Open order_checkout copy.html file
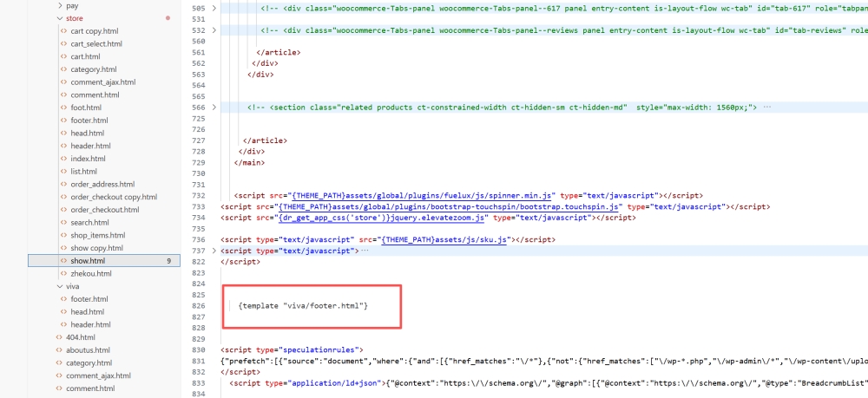Screen dimensions: 868x398 [x=114, y=197]
